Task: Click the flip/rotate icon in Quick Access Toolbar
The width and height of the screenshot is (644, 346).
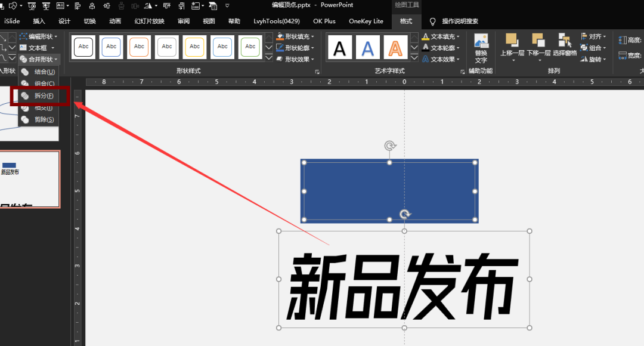Action: click(148, 6)
